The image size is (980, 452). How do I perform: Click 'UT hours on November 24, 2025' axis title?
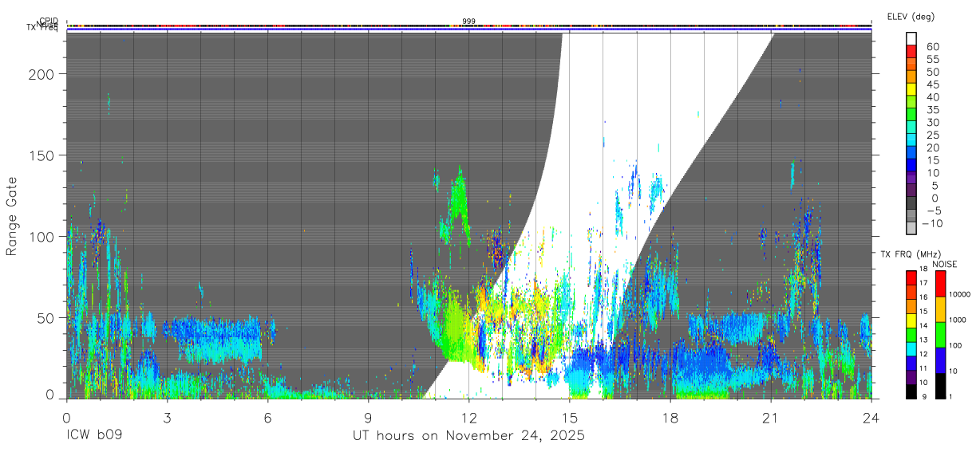pyautogui.click(x=469, y=436)
